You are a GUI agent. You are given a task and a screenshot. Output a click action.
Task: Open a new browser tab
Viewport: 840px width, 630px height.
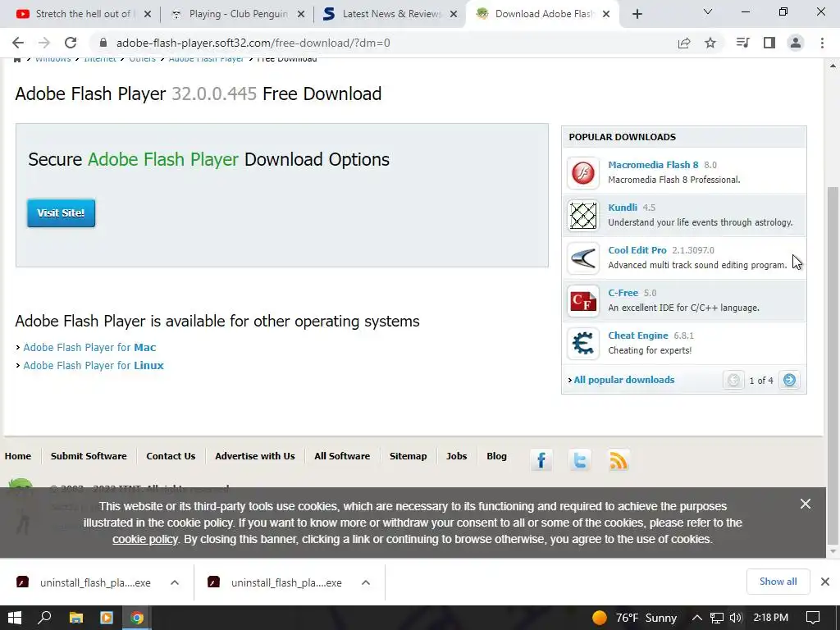point(637,14)
